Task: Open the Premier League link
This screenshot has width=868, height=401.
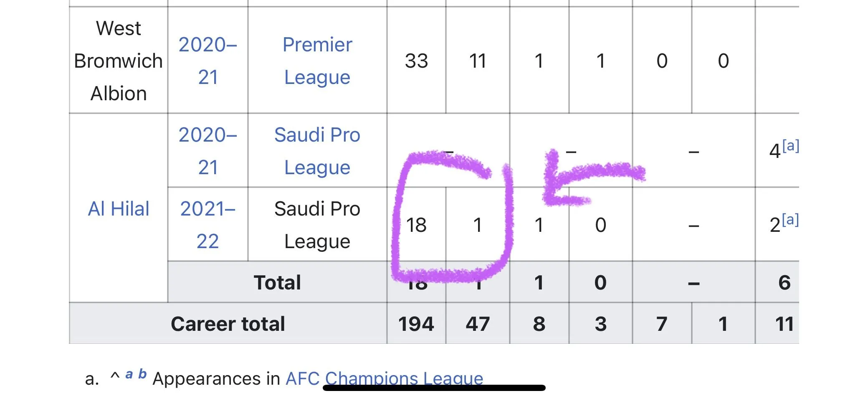Action: point(317,61)
